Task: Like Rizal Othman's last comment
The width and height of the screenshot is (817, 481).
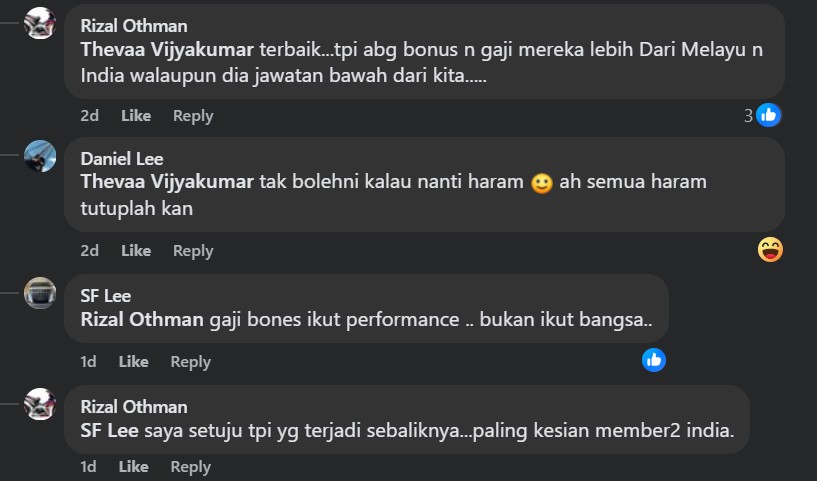Action: point(134,467)
